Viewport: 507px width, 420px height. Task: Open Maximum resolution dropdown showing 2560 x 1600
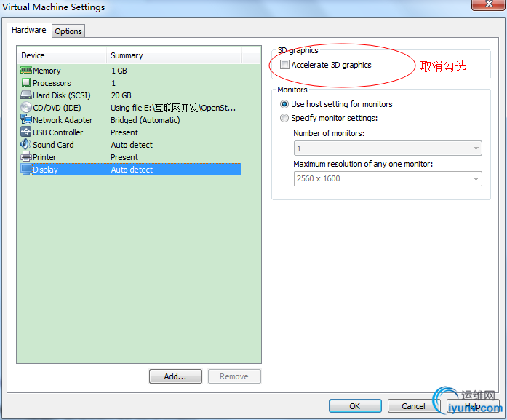coord(388,178)
